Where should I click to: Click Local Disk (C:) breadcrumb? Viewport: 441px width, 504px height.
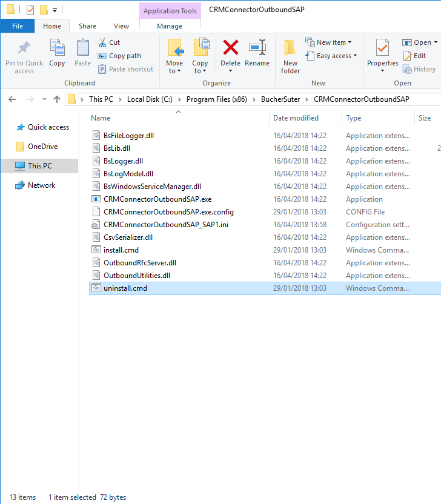click(x=150, y=99)
